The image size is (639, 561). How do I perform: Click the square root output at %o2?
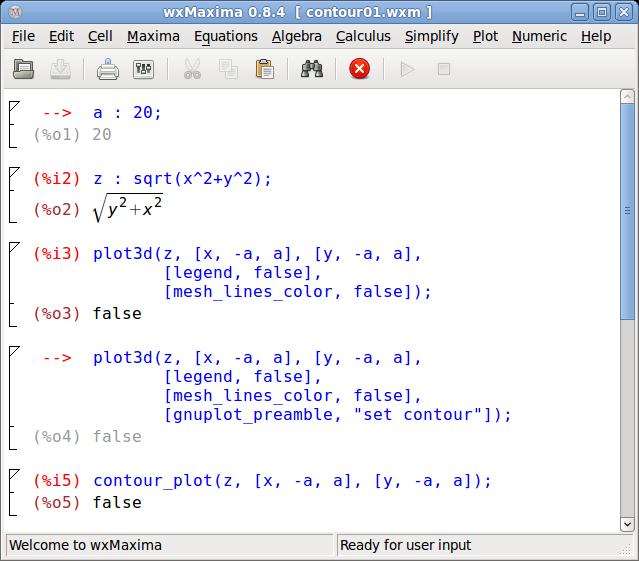click(x=128, y=208)
